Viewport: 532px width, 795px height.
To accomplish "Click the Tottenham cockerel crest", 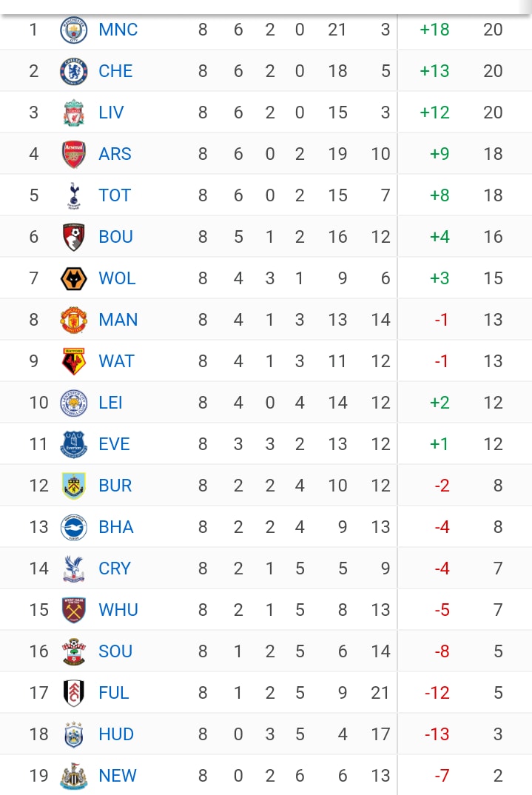I will point(74,195).
